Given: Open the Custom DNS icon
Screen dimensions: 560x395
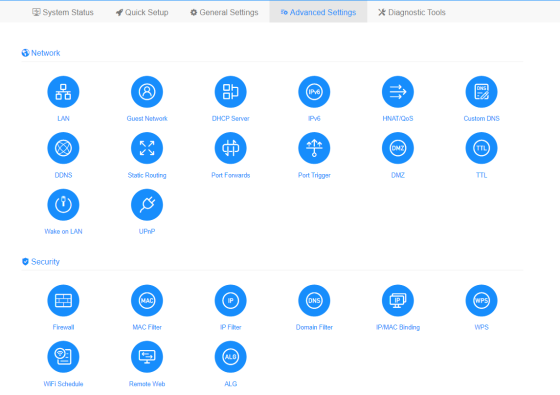Looking at the screenshot, I should click(481, 92).
